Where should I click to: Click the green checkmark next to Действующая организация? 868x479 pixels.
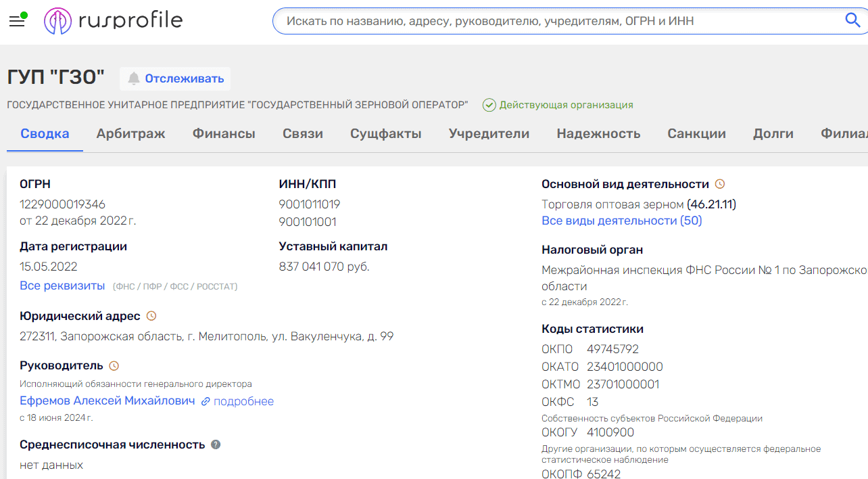[489, 105]
